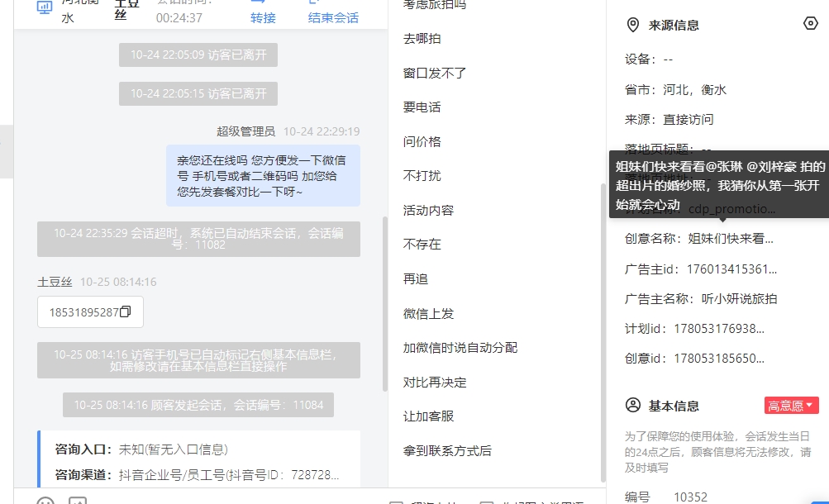Open the hexagon settings icon in 来源信息
The height and width of the screenshot is (504, 829).
point(811,24)
